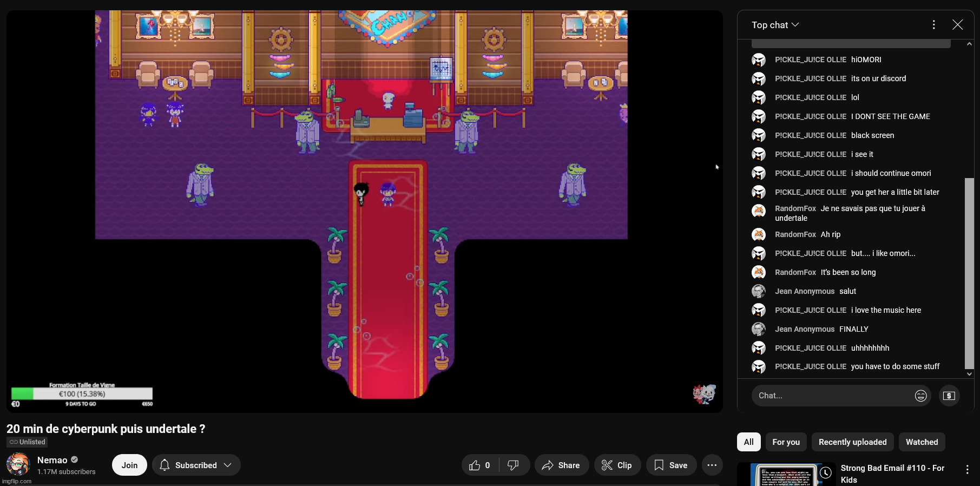Select the For you filter chip
Screen dimensions: 980x486
[x=786, y=442]
